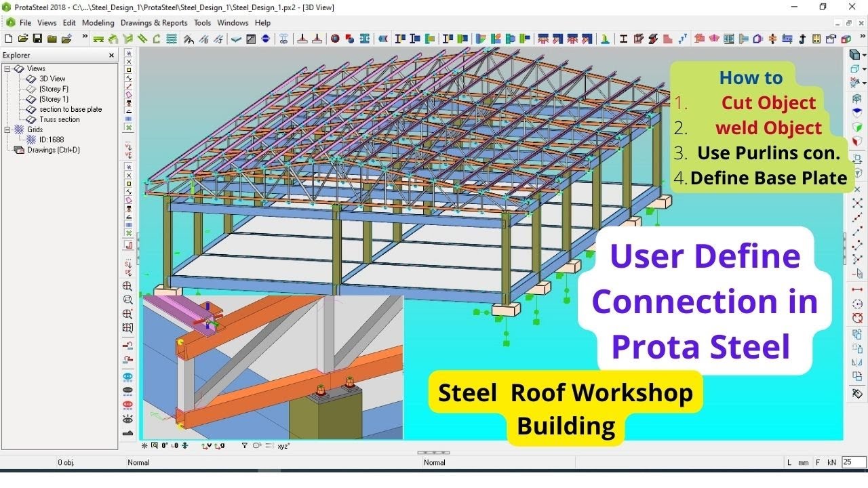
Task: Click the green stepped base toolbar icon
Action: 604,39
